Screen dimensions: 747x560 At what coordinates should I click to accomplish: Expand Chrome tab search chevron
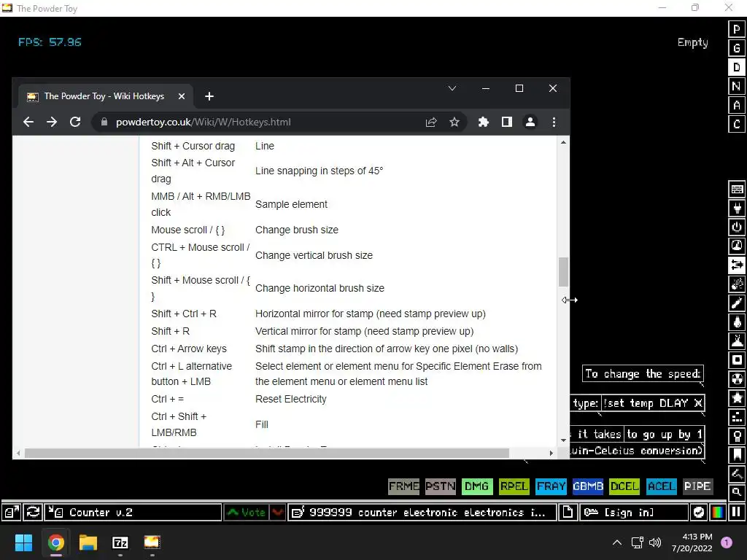click(x=452, y=88)
